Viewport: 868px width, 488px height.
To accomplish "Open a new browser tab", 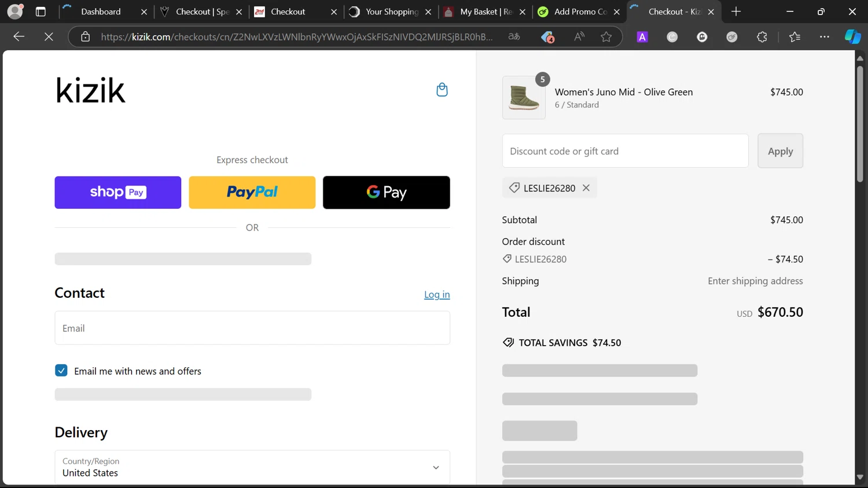I will pyautogui.click(x=736, y=12).
